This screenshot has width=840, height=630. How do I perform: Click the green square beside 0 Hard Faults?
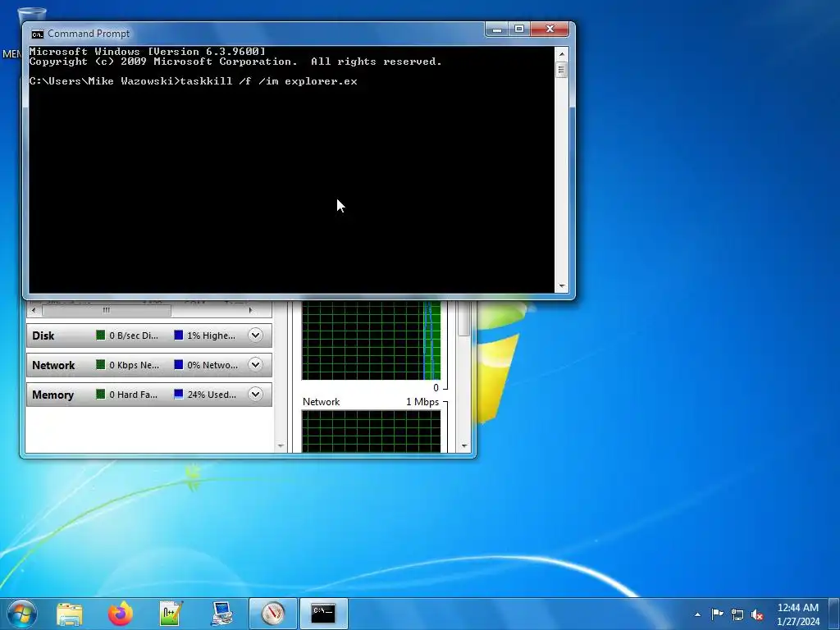(100, 395)
